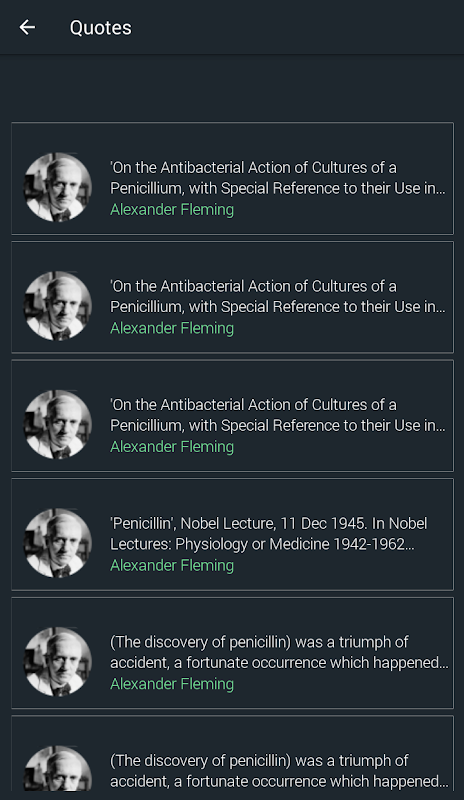The image size is (464, 800).
Task: Select the Alexander Fleming author label in the second card
Action: [x=172, y=328]
